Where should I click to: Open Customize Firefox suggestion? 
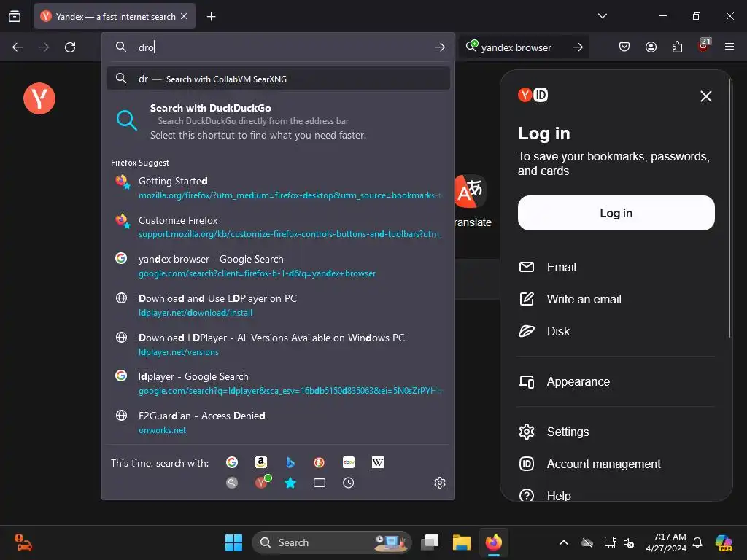pos(278,227)
